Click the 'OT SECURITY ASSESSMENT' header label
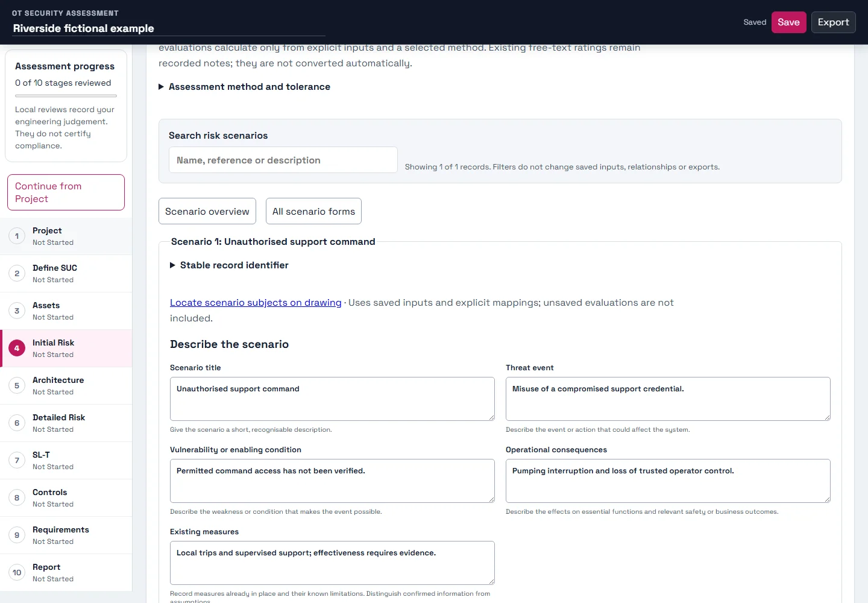 pos(65,13)
